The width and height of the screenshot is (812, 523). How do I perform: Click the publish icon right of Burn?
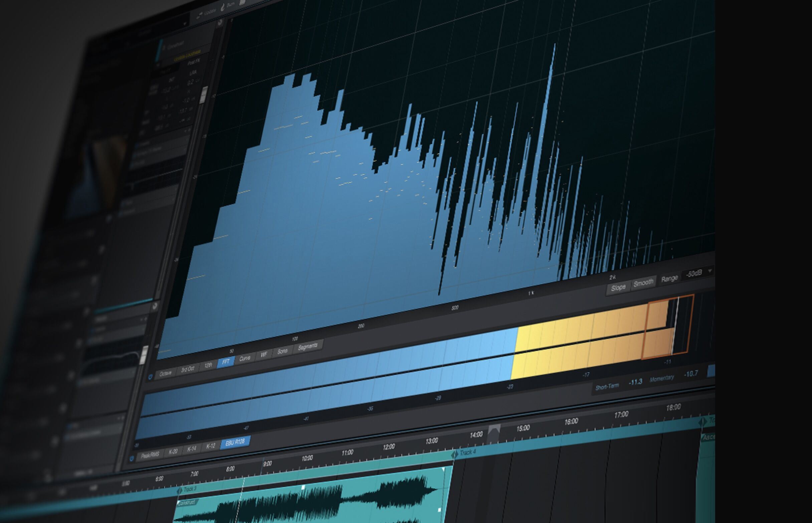point(242,3)
